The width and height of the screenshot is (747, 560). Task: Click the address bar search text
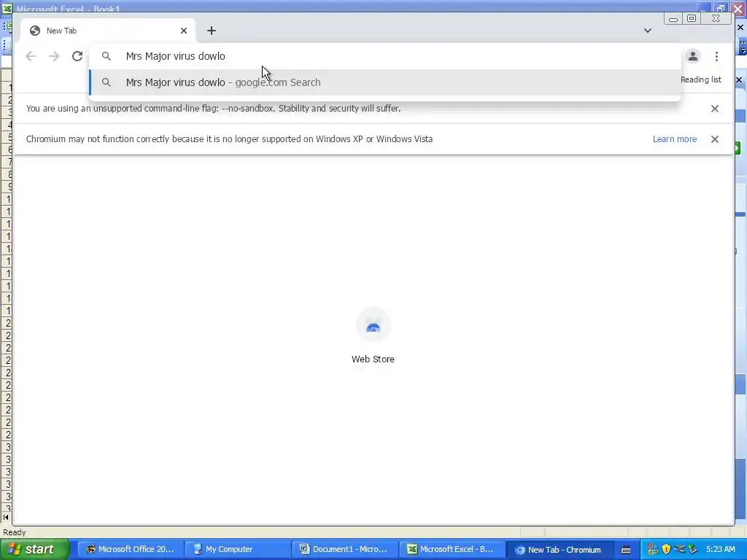[x=175, y=56]
